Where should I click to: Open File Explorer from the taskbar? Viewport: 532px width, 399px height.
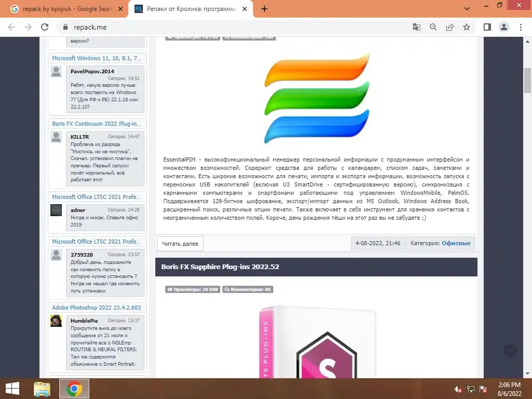pyautogui.click(x=42, y=389)
